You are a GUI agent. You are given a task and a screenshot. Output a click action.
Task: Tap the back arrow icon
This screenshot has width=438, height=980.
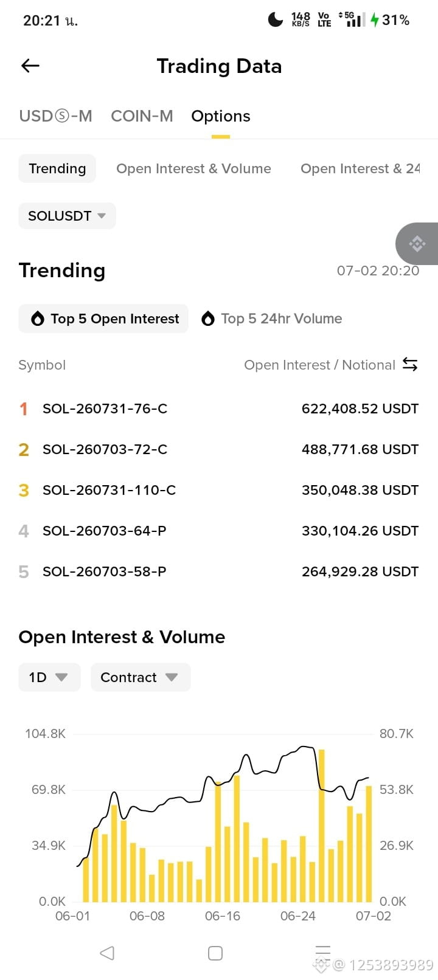30,66
